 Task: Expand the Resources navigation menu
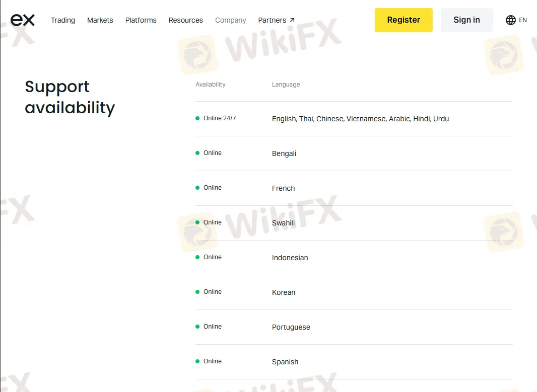point(185,20)
